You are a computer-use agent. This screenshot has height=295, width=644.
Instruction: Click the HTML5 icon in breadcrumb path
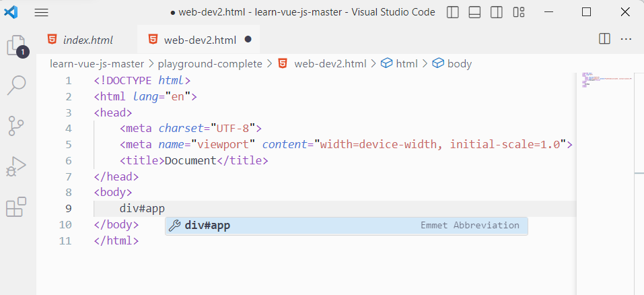click(x=283, y=63)
